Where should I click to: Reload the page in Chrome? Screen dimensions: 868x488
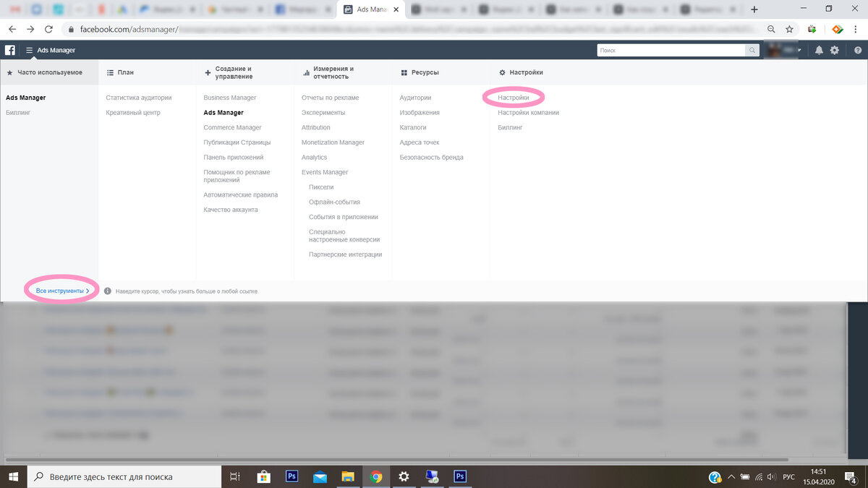click(x=48, y=29)
